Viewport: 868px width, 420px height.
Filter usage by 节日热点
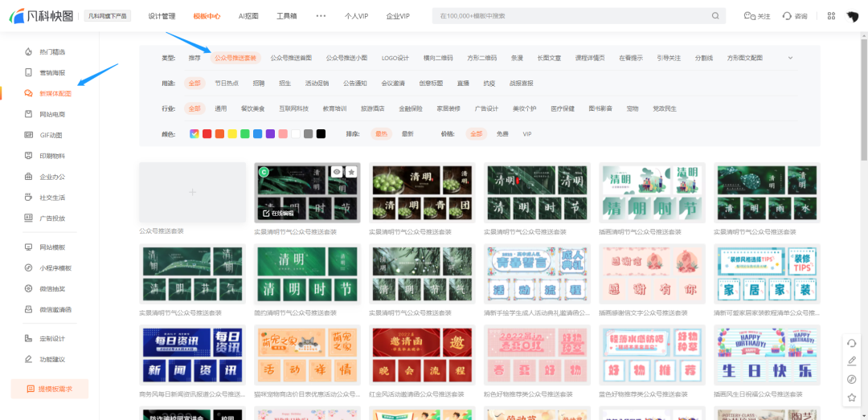point(227,83)
